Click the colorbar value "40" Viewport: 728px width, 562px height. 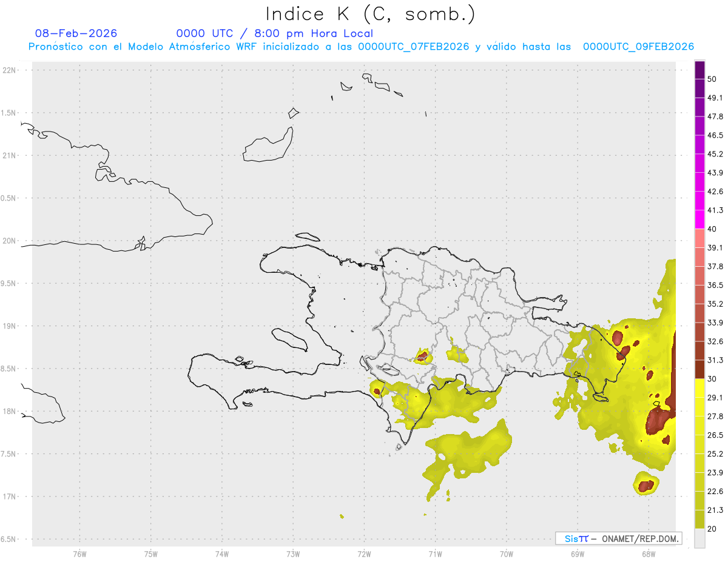[712, 229]
